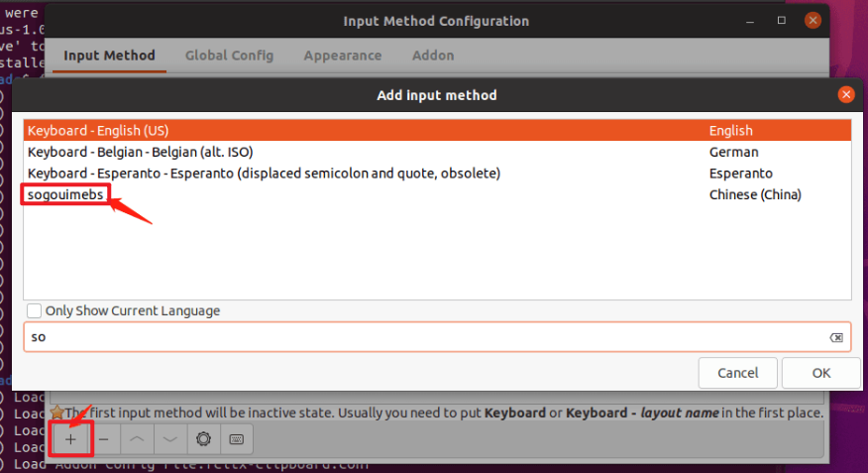Choose Keyboard - Belgian (alt. ISO) entry
Screen dimensions: 868x473
[140, 152]
